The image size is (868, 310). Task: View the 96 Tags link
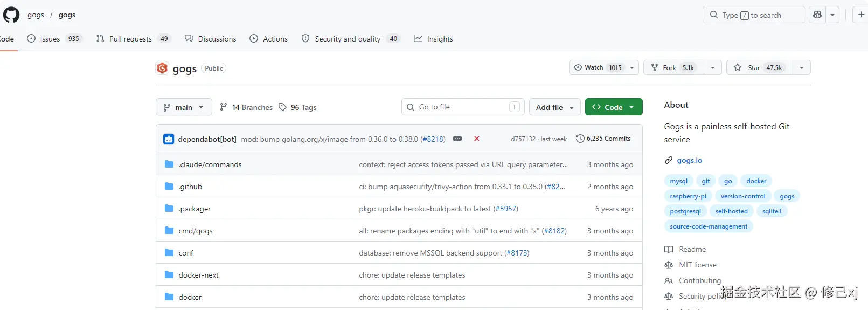coord(297,107)
